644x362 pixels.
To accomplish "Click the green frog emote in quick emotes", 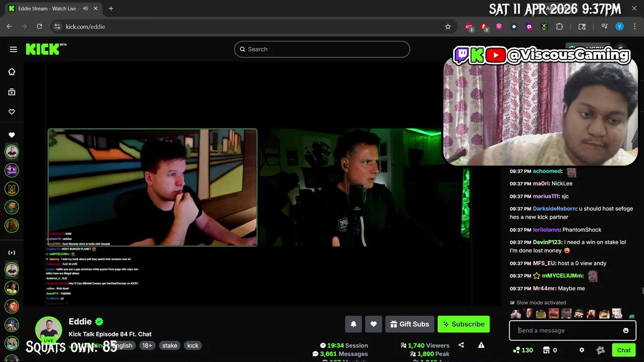I will click(x=541, y=314).
